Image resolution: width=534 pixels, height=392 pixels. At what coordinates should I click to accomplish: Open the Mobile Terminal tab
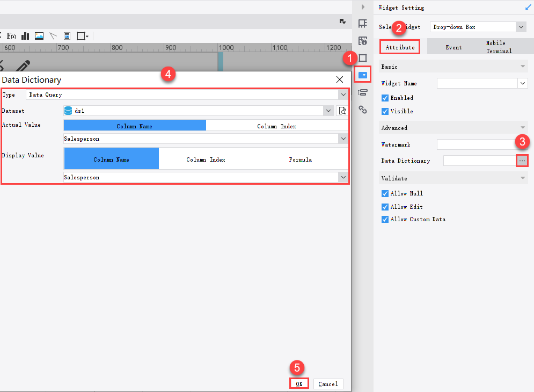coord(499,47)
